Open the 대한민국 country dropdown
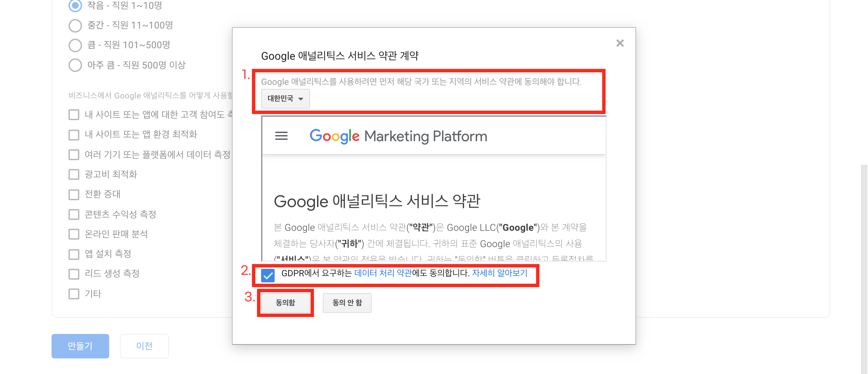The height and width of the screenshot is (374, 868). click(x=285, y=99)
